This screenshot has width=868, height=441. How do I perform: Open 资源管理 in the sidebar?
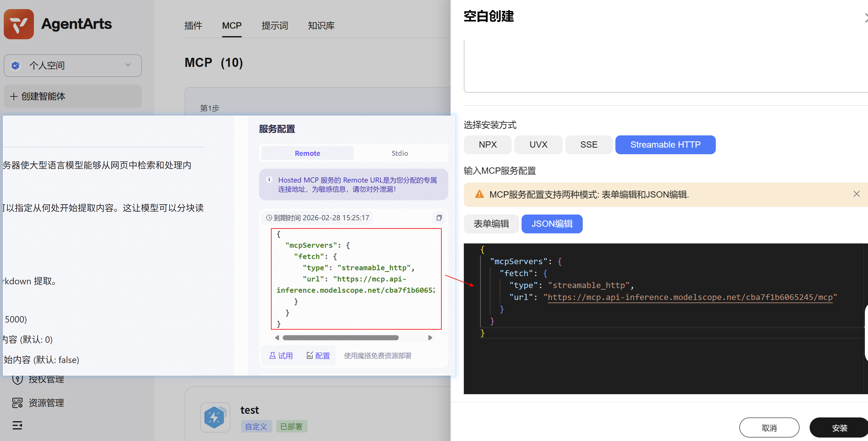point(38,403)
